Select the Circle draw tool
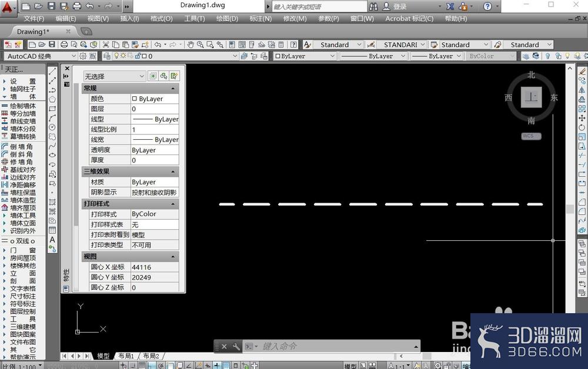The height and width of the screenshot is (369, 588). tap(52, 128)
